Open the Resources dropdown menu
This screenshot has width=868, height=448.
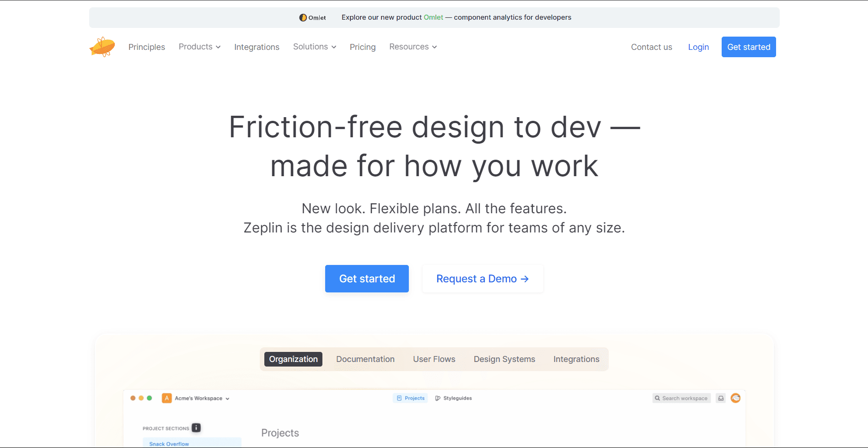(x=413, y=47)
